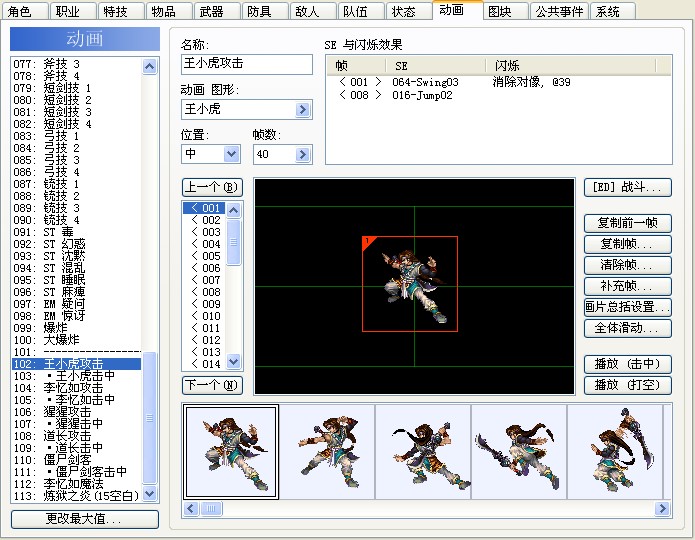Image resolution: width=695 pixels, height=540 pixels.
Task: Expand the 位置 position dropdown
Action: [x=231, y=154]
